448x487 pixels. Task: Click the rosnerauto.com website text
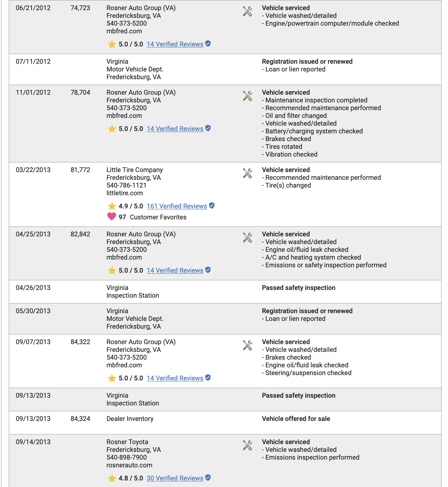pyautogui.click(x=129, y=465)
